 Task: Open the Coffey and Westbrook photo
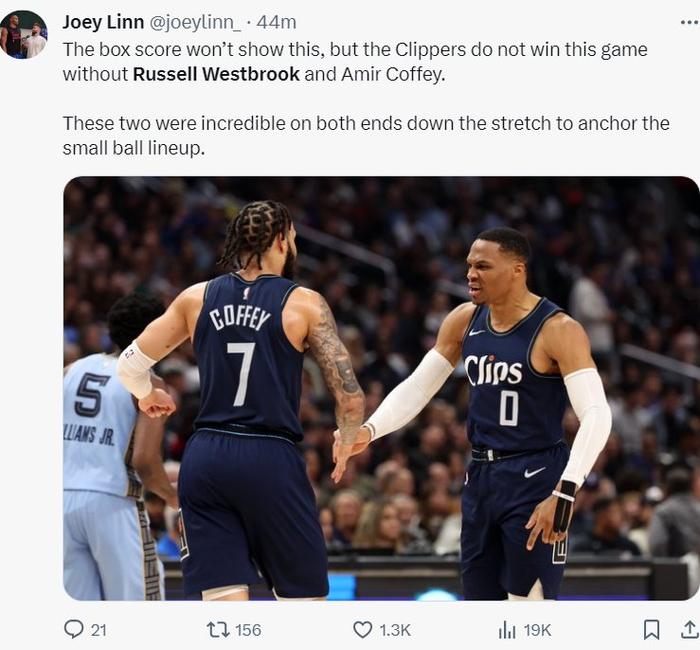[381, 388]
